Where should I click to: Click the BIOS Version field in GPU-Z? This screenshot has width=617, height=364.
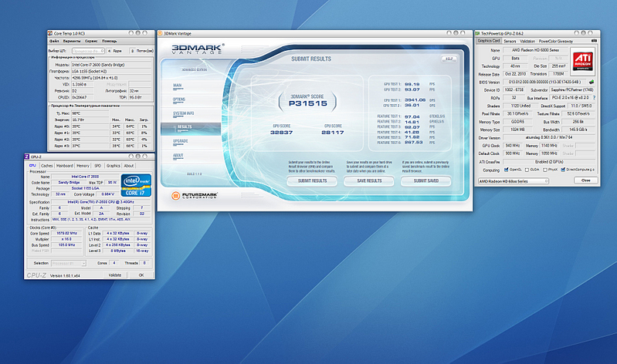click(x=544, y=83)
